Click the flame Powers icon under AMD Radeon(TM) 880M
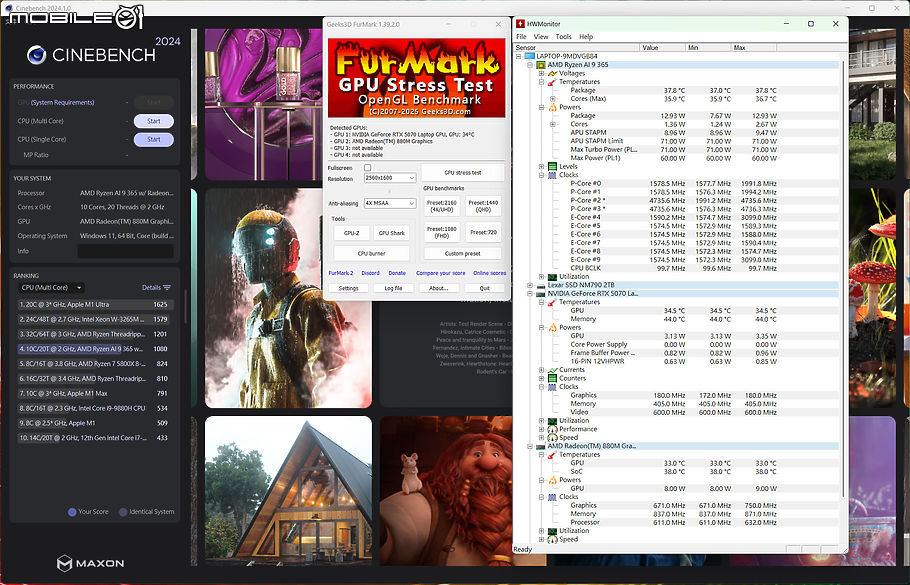Screen dimensions: 910x585 tap(552, 480)
